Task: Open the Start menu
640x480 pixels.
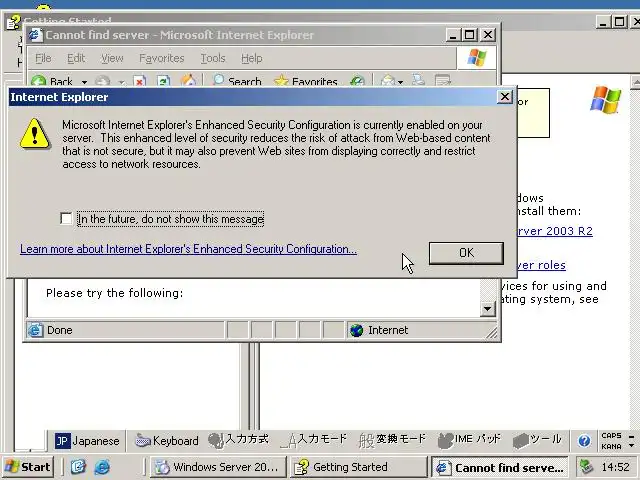Action: point(28,467)
